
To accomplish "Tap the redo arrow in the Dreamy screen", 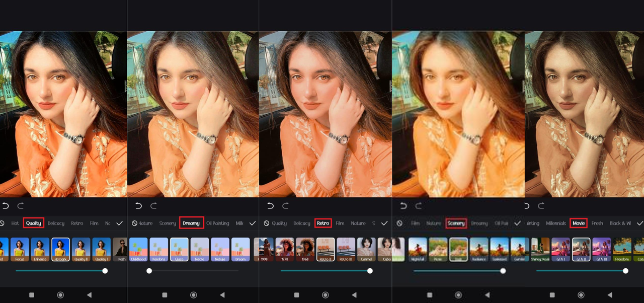I will point(153,206).
